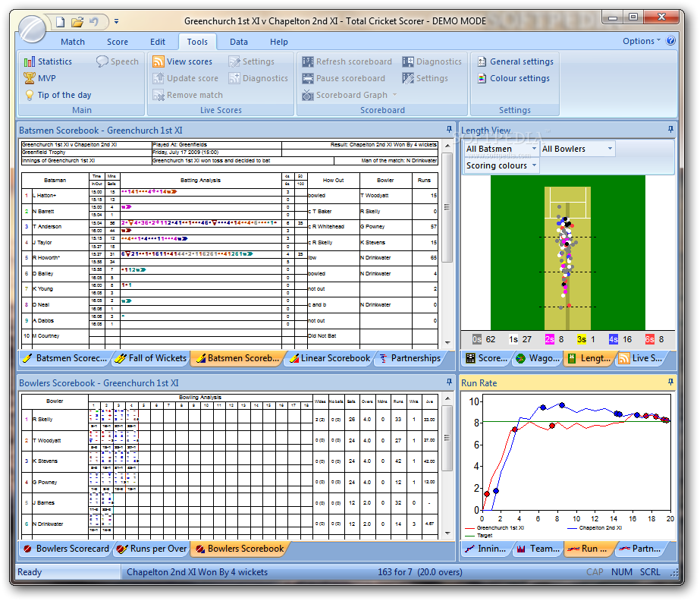Pin the Bowlers Scorebook panel
The image size is (700, 601).
[449, 382]
